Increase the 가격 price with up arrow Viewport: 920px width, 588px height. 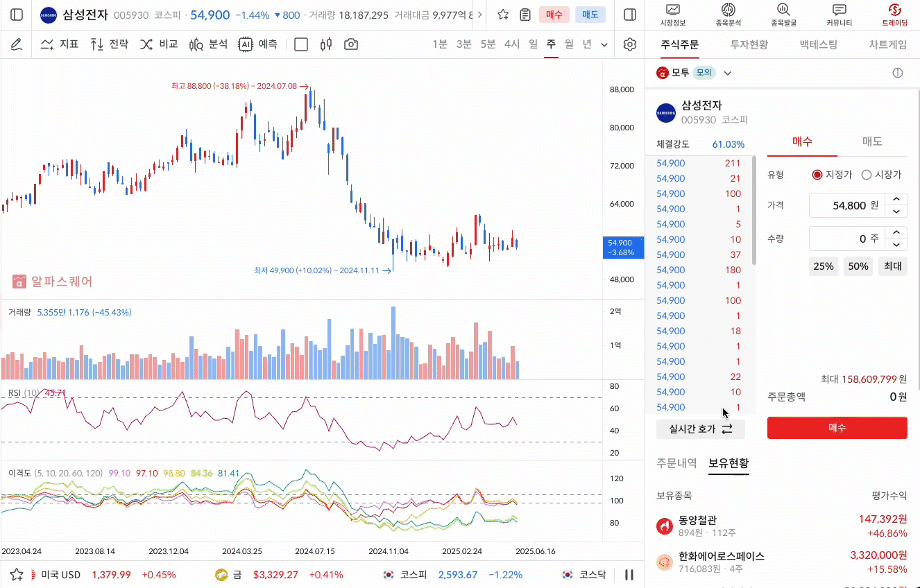point(897,199)
